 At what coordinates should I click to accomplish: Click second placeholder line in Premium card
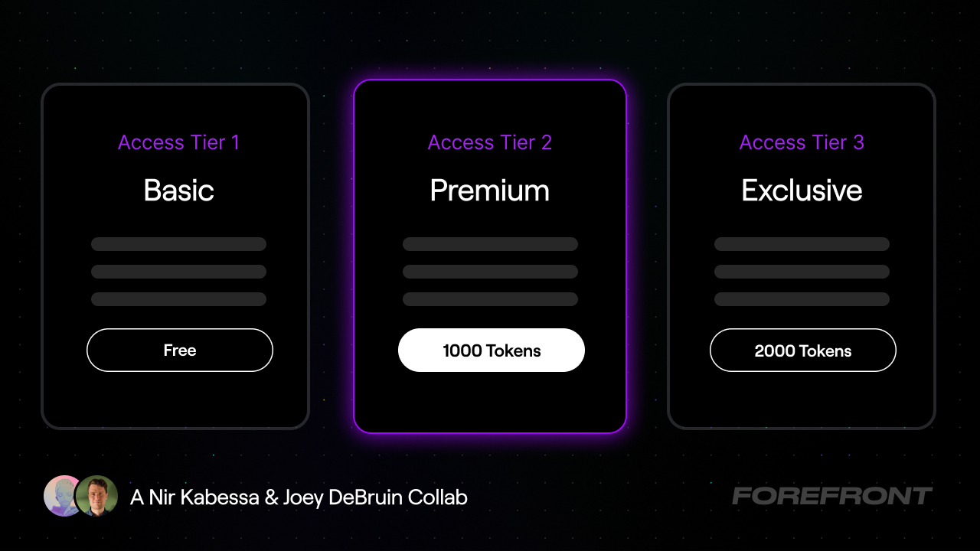coord(490,272)
